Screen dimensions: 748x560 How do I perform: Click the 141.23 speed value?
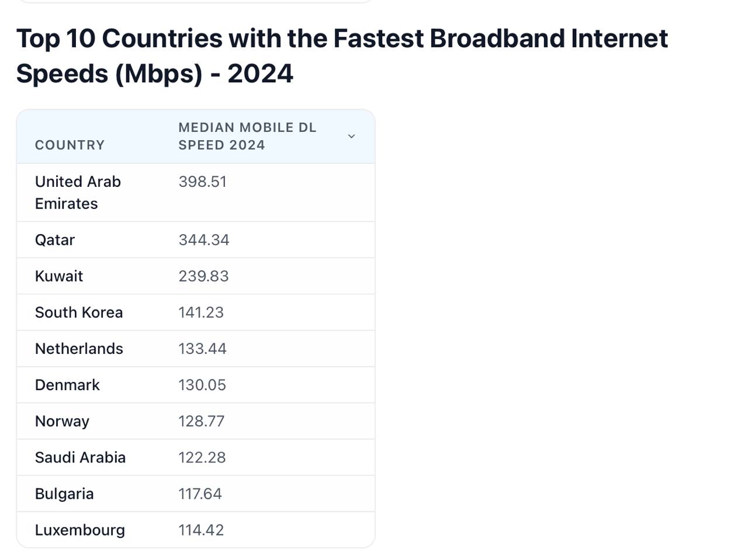click(x=201, y=312)
